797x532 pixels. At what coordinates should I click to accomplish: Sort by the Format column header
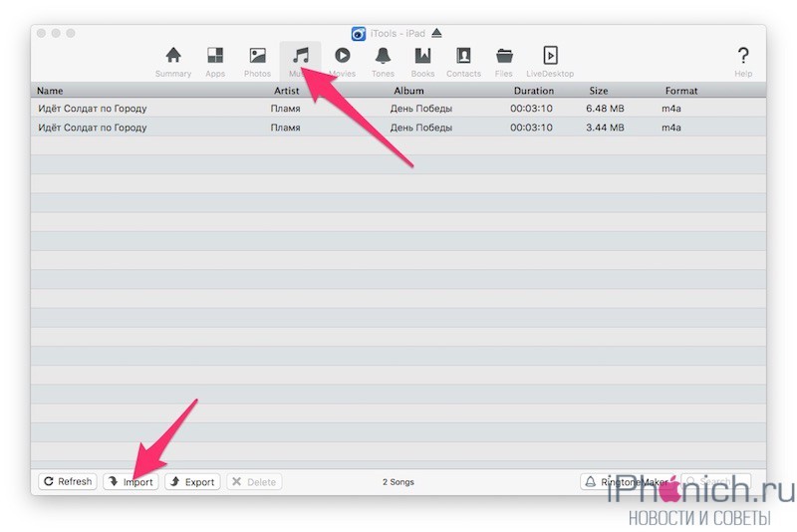[681, 91]
